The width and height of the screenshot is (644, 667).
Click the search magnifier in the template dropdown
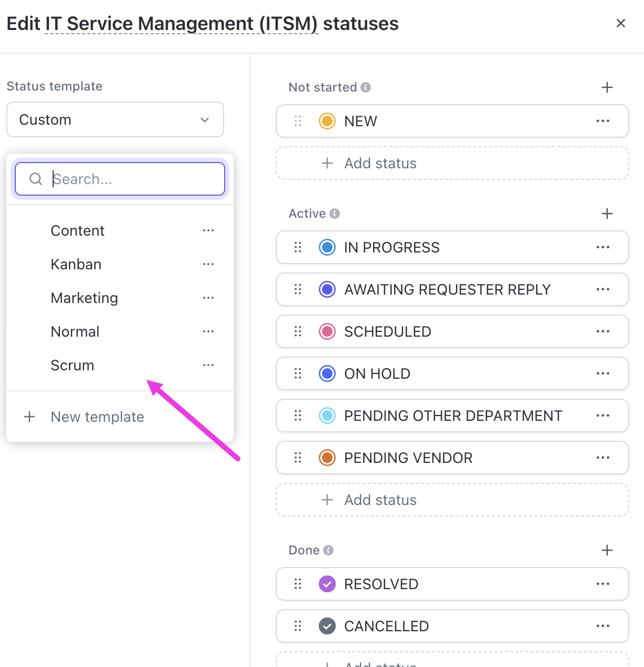click(x=35, y=179)
